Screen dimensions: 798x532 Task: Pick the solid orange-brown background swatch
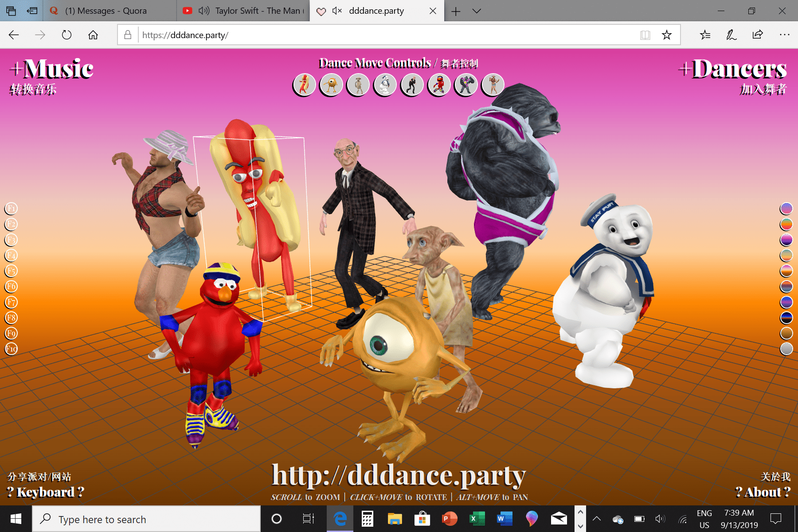tap(786, 333)
